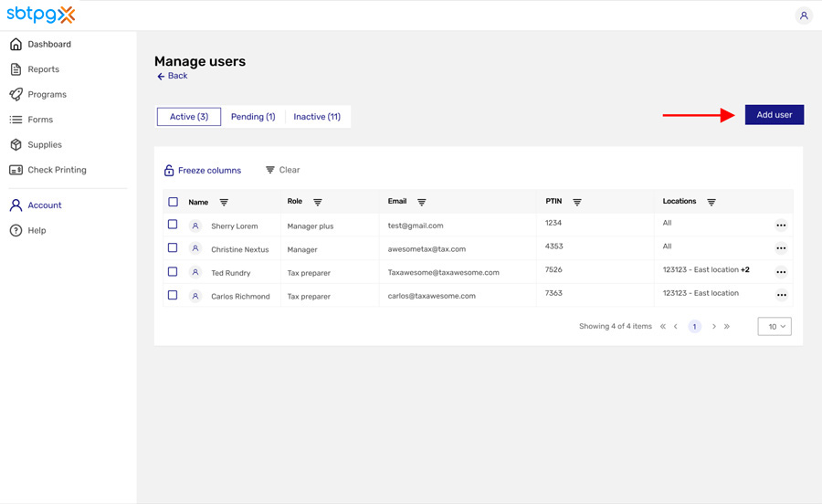The height and width of the screenshot is (504, 822).
Task: Jump to last page with double-right arrow
Action: tap(727, 326)
